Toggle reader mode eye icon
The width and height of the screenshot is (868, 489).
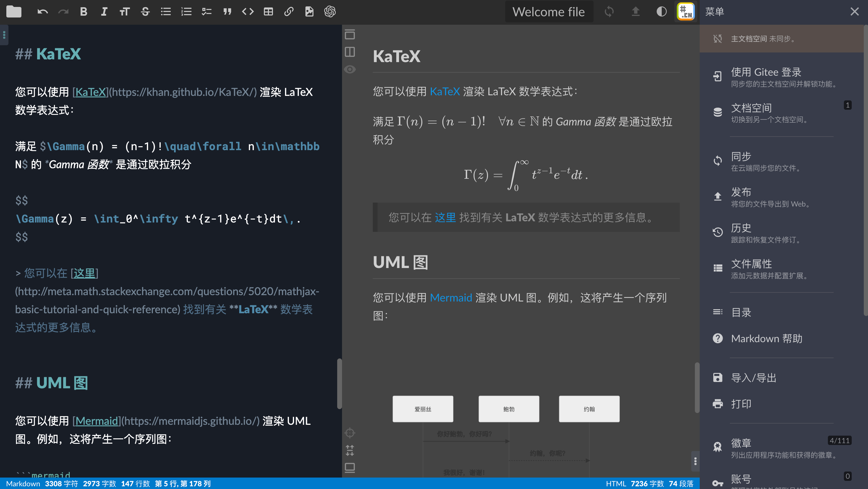(x=350, y=69)
